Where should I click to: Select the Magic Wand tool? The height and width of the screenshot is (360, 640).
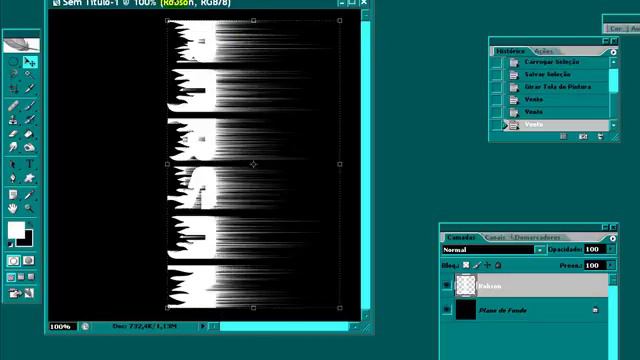tap(29, 74)
